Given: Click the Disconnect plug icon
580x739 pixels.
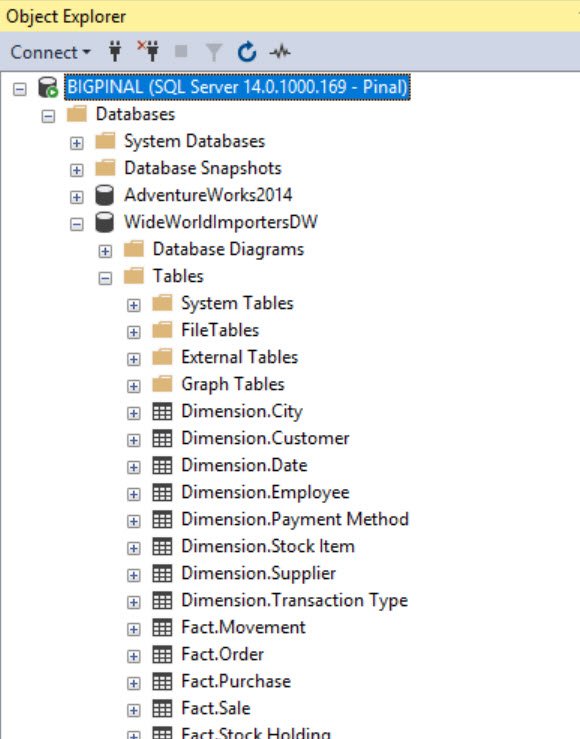Looking at the screenshot, I should coord(148,51).
